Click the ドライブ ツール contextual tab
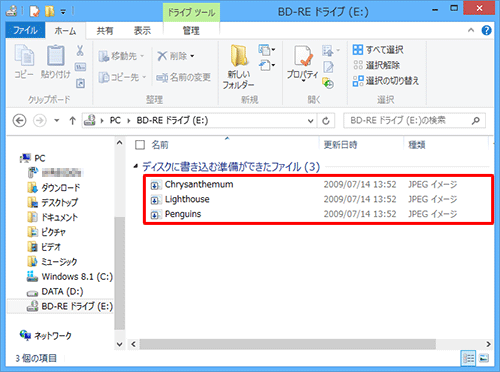This screenshot has height=372, width=500. (191, 13)
